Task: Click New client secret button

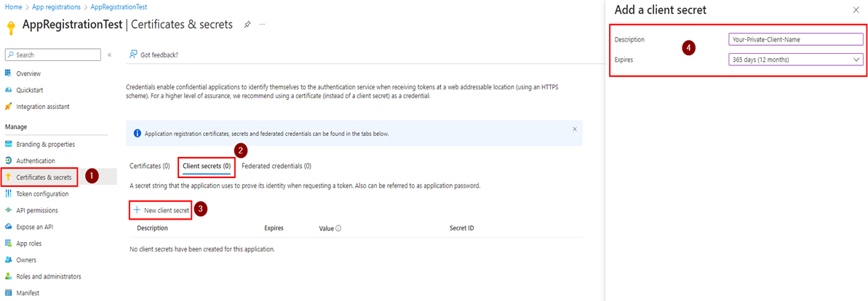Action: click(x=161, y=210)
